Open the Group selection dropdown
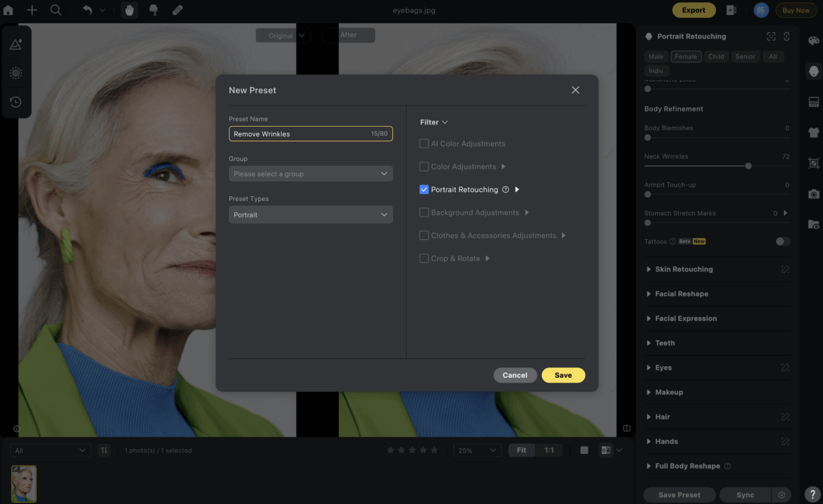The height and width of the screenshot is (504, 823). 311,174
